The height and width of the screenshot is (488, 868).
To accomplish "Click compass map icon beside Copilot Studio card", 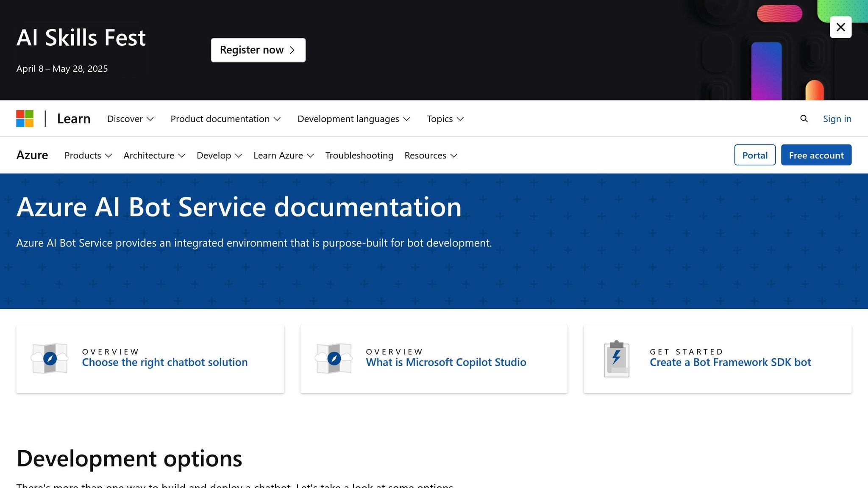I will click(334, 358).
